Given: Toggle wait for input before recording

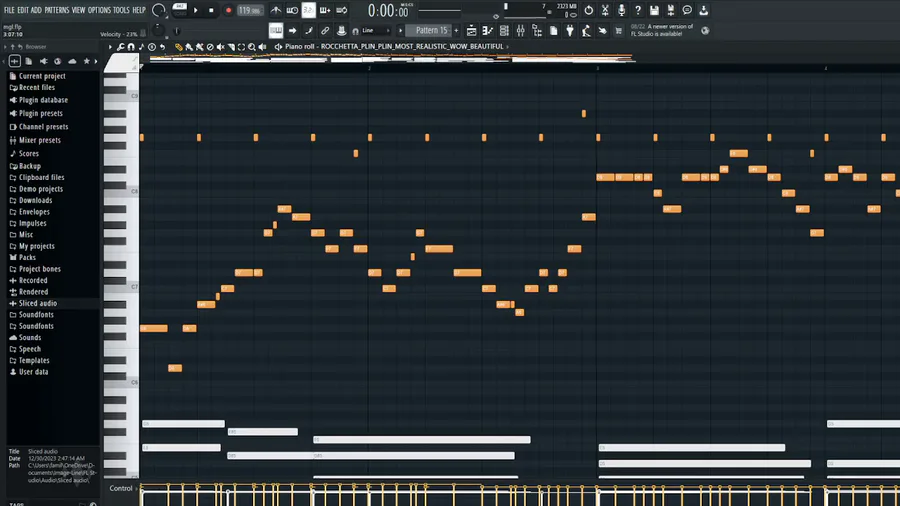Looking at the screenshot, I should tap(292, 10).
